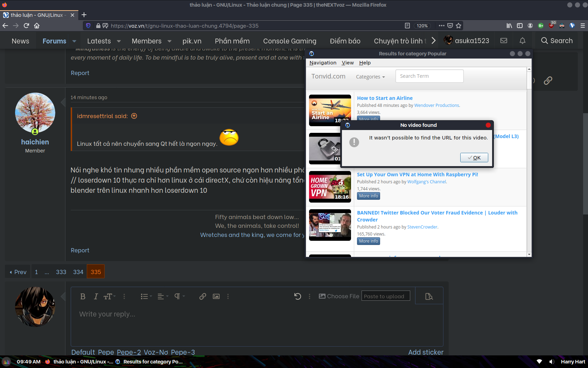
Task: Open the View menu in the Tonvid window
Action: pyautogui.click(x=348, y=63)
